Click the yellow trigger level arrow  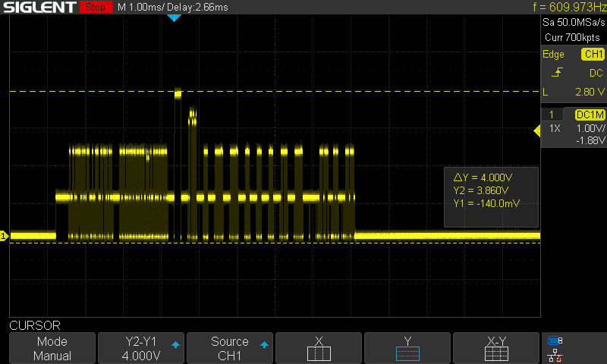click(536, 130)
